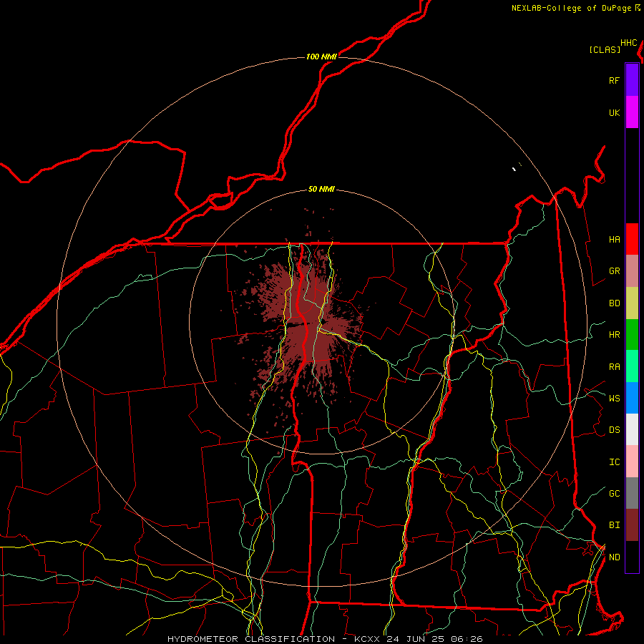Screen dimensions: 644x644
Task: Click the blue WS legend color swatch
Action: (632, 398)
